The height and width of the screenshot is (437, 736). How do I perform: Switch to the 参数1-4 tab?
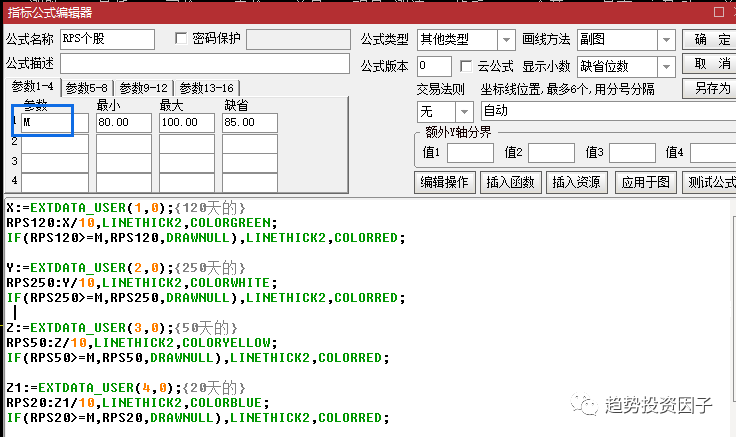(x=32, y=87)
